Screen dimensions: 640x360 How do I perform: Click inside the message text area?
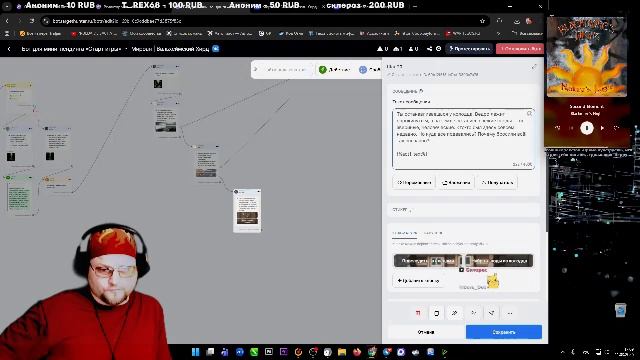point(463,139)
